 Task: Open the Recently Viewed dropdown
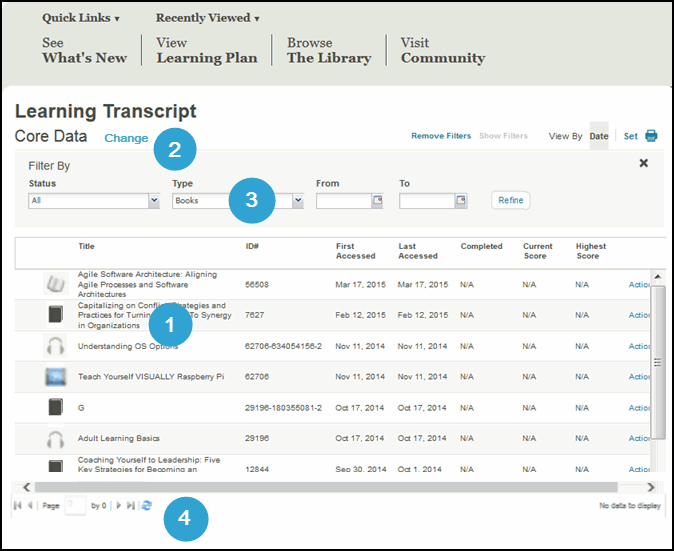pos(207,18)
